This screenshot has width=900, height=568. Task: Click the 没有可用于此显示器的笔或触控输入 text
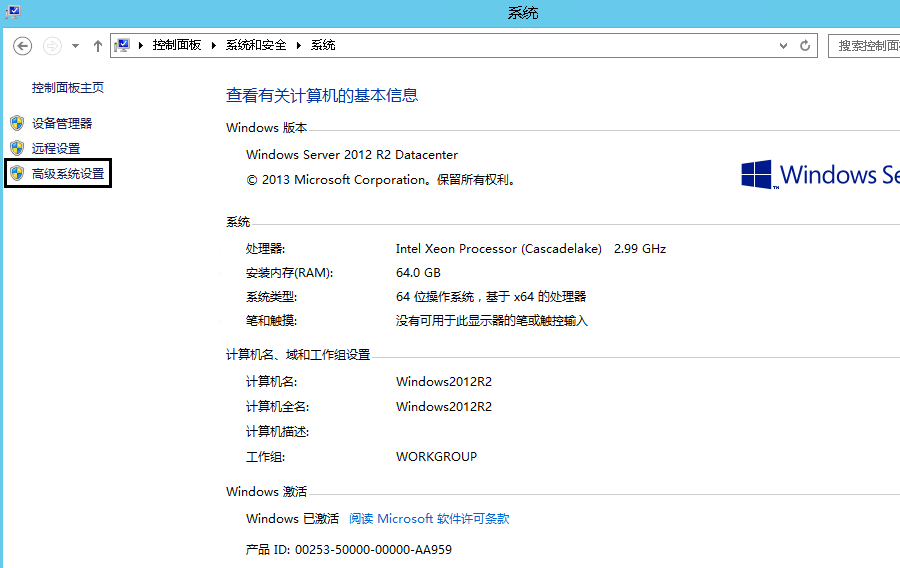(x=492, y=321)
